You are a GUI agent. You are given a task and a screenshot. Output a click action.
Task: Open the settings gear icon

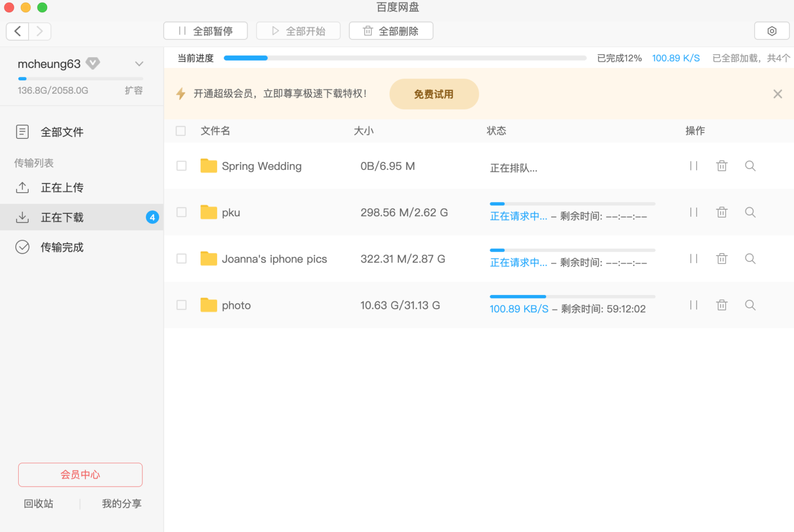[x=771, y=31]
